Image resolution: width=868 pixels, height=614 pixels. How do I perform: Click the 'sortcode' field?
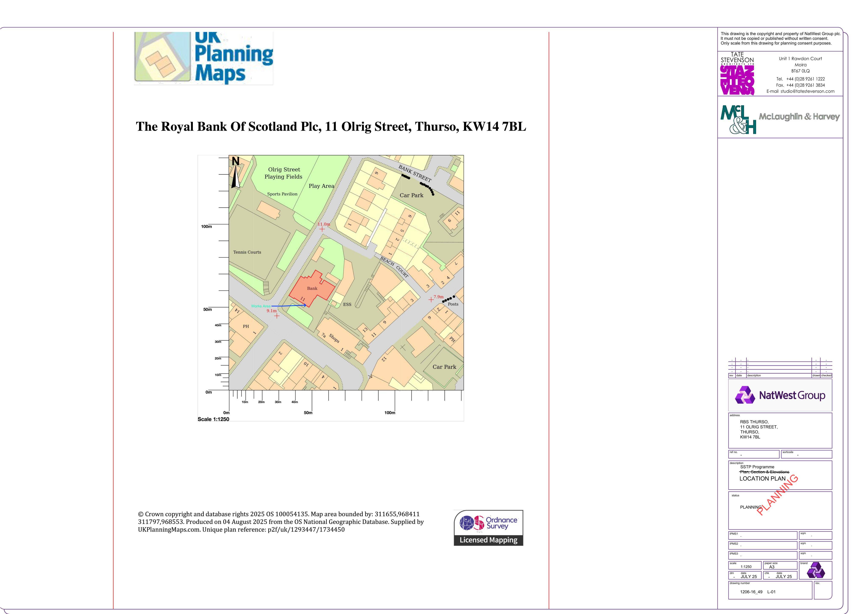pyautogui.click(x=807, y=454)
